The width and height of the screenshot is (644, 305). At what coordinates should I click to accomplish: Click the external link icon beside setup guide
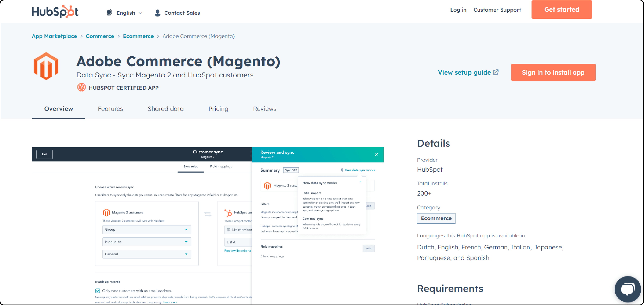(x=496, y=72)
